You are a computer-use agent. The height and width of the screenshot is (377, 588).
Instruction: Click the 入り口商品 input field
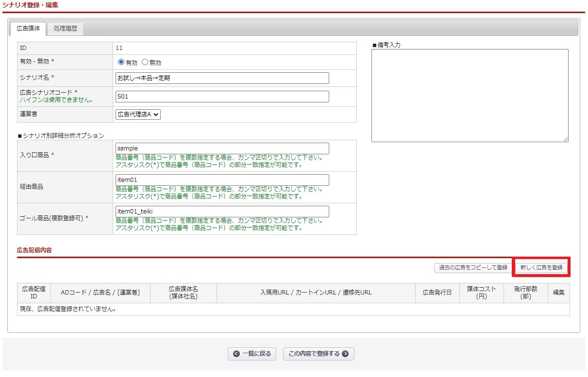pos(222,148)
